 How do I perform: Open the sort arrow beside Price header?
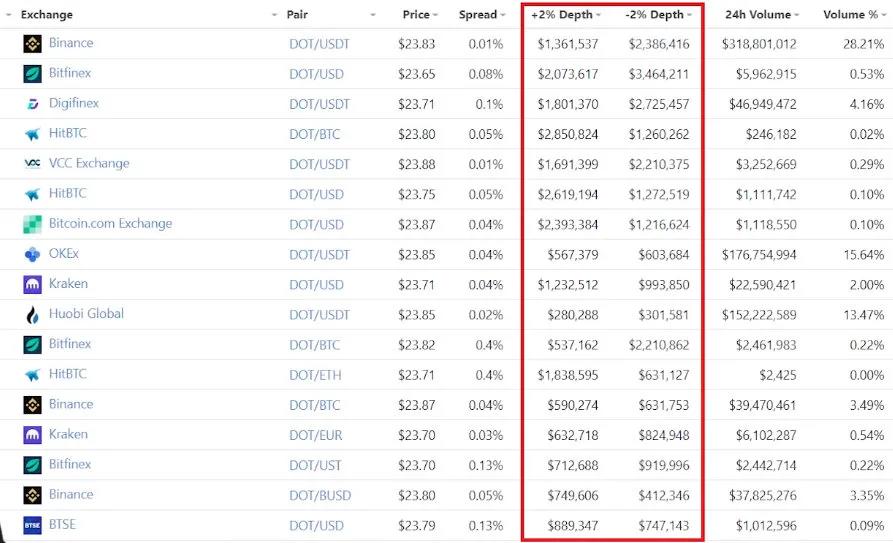(437, 15)
